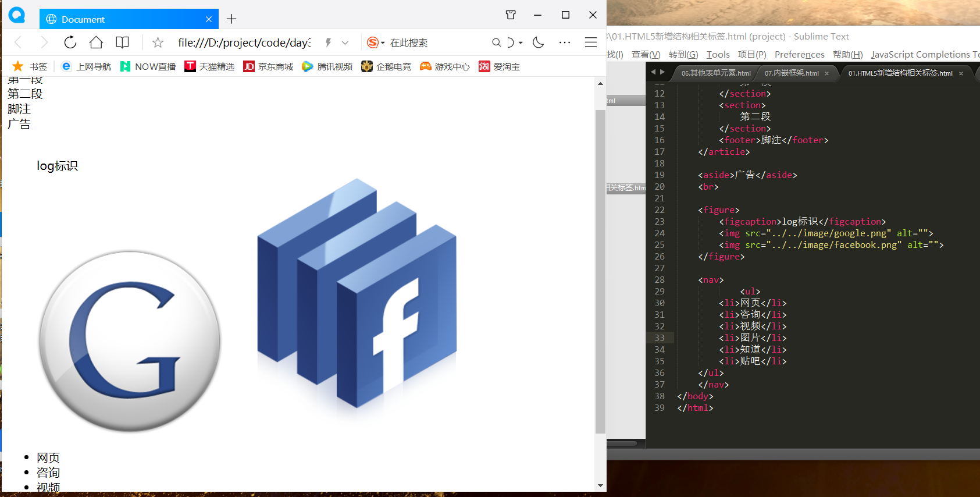This screenshot has height=497, width=980.
Task: Open the 游戏中心 bookmark
Action: pyautogui.click(x=445, y=66)
